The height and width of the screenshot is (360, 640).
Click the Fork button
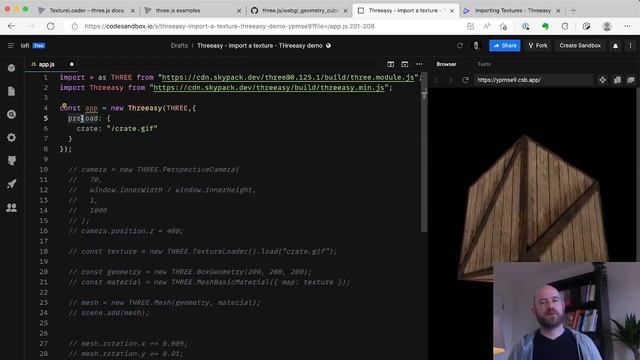538,46
